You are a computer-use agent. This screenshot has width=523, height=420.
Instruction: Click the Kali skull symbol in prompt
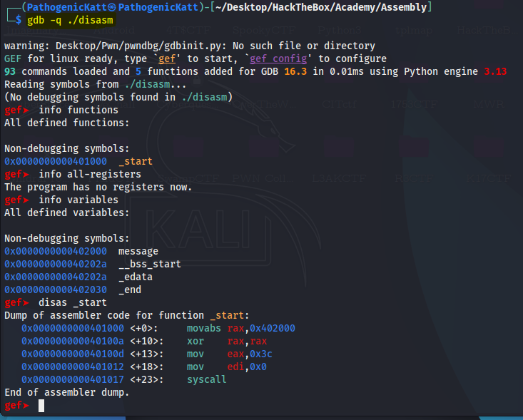click(x=112, y=7)
